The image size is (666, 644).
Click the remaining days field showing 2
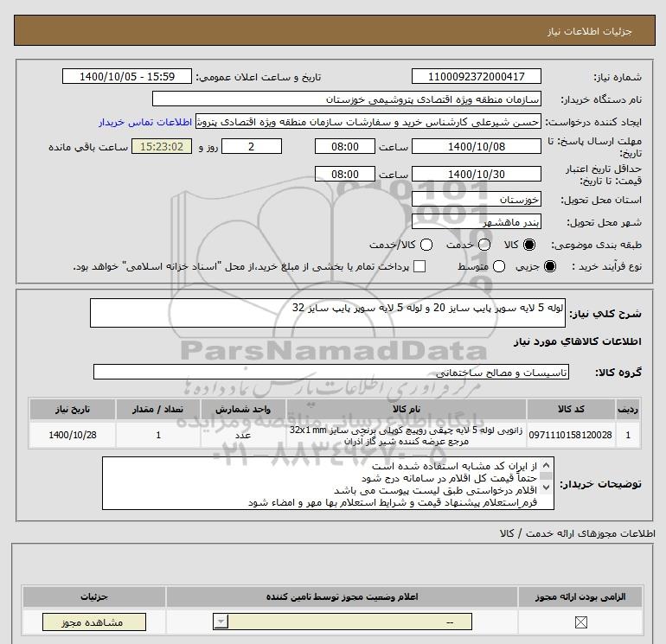point(252,146)
